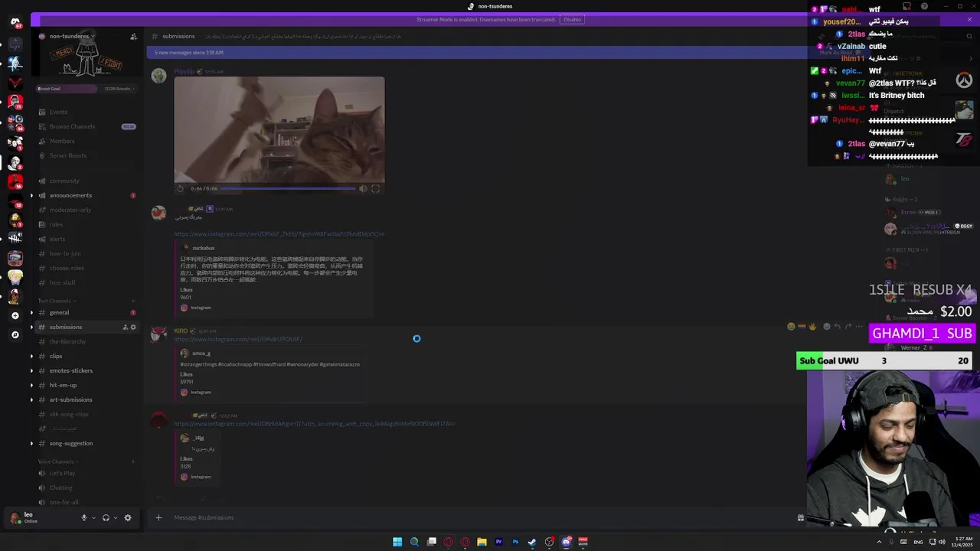Select the emotes-stickers channel
The width and height of the screenshot is (980, 551).
point(87,370)
